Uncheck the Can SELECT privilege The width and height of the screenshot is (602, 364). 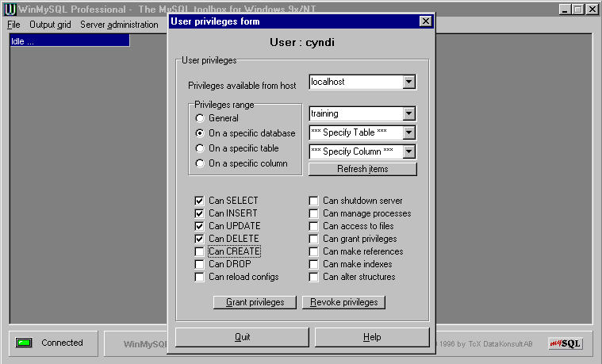pyautogui.click(x=199, y=201)
